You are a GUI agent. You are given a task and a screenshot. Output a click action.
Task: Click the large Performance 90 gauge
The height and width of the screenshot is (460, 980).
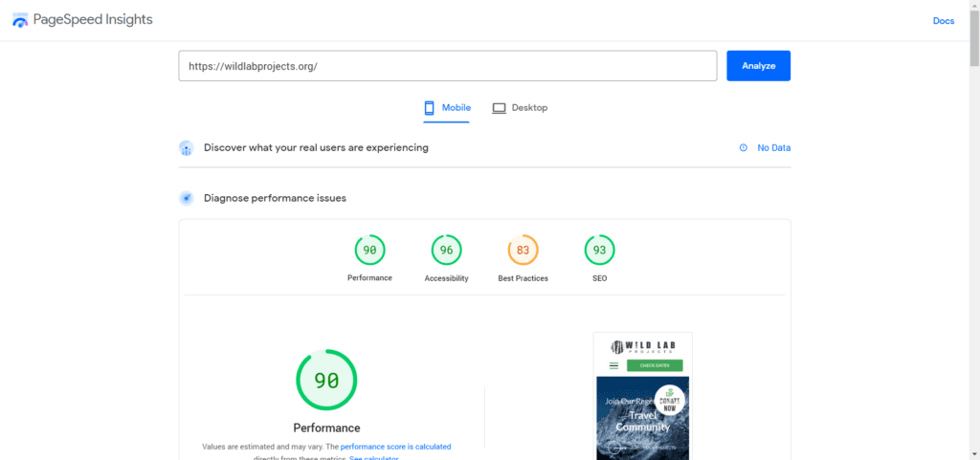[x=326, y=380]
